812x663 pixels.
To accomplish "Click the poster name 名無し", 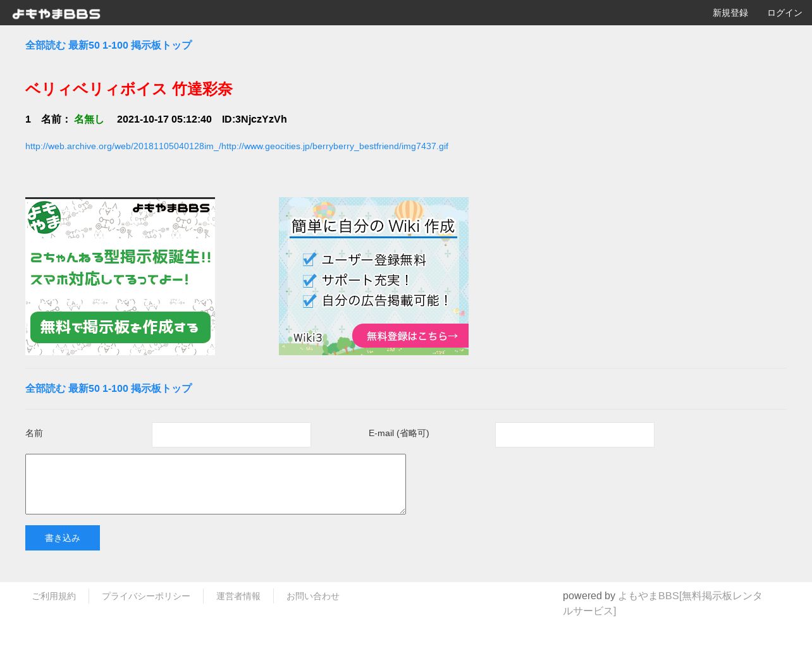I will 89,119.
